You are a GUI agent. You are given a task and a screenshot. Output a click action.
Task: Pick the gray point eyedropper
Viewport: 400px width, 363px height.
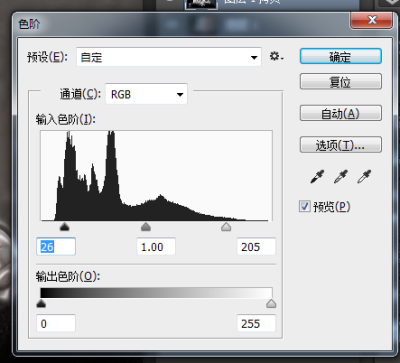tap(341, 176)
